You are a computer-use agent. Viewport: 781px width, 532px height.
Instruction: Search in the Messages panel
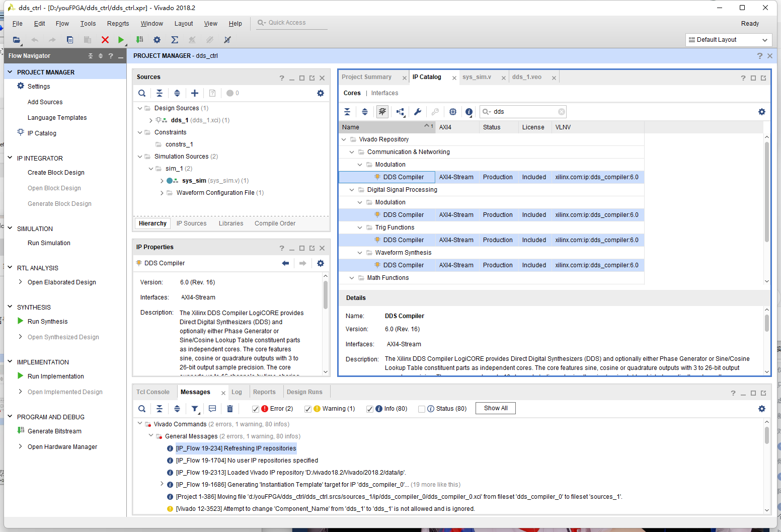pyautogui.click(x=142, y=409)
